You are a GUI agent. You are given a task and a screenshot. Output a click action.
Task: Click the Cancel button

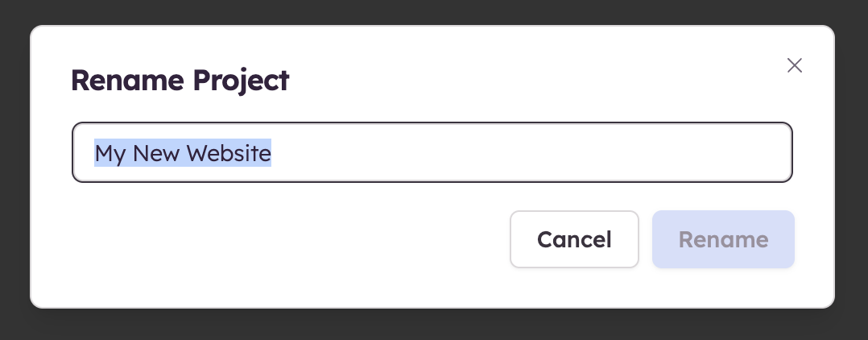574,239
